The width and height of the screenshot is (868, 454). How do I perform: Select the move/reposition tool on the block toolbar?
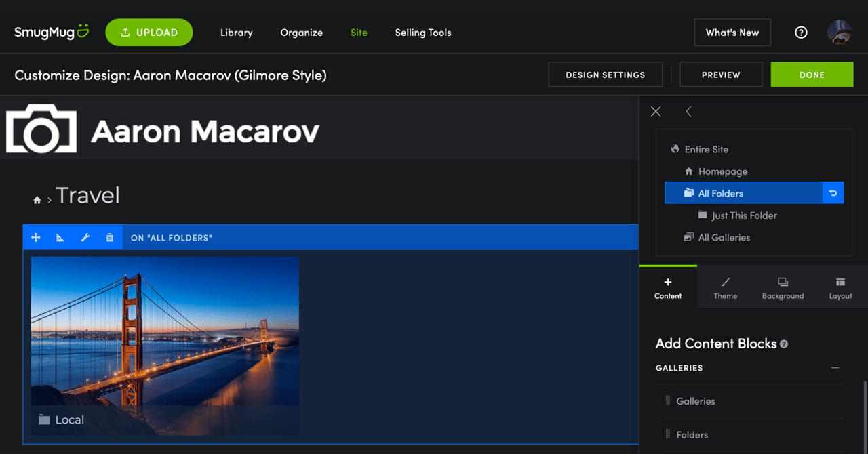pyautogui.click(x=35, y=236)
